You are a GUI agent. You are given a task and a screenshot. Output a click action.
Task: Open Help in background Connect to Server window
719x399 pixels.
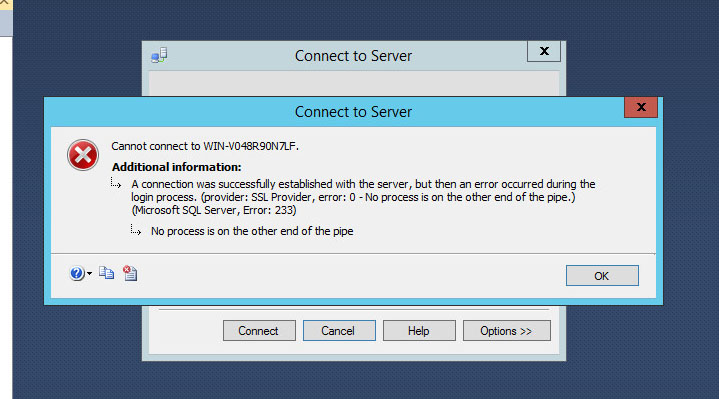419,331
